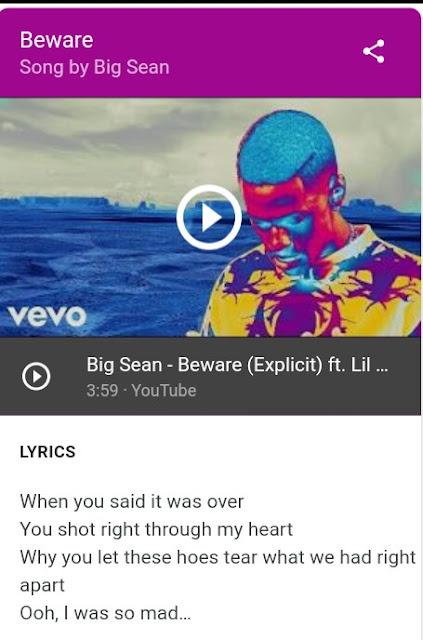Tap the share icon in purple header
Image resolution: width=423 pixels, height=640 pixels.
374,51
